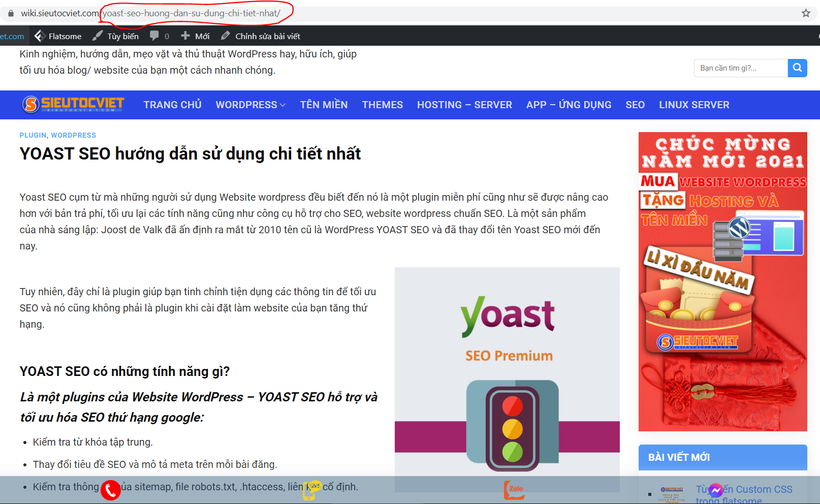Open the comments bubble icon in admin bar

coord(154,36)
